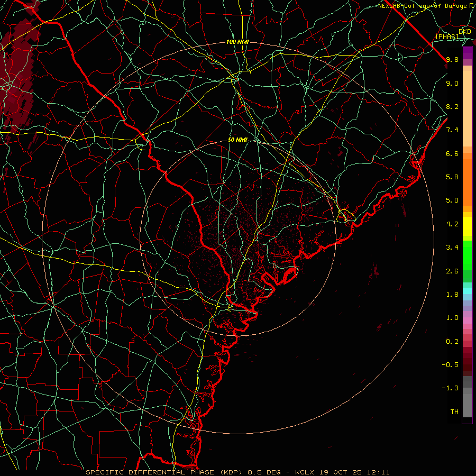476x476 pixels.
Task: Click the -0.5 color scale value
Action: click(450, 365)
